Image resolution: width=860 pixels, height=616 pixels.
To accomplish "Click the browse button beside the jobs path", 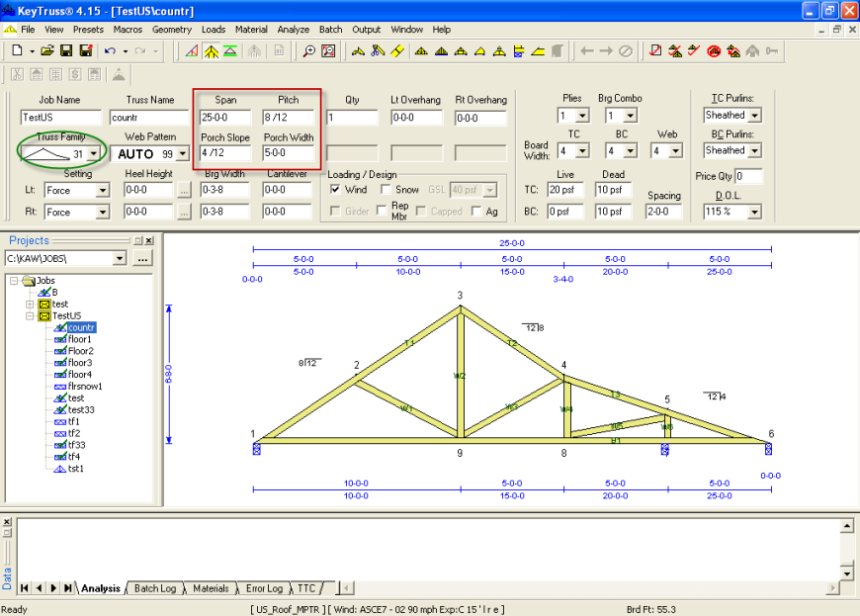I will point(142,258).
